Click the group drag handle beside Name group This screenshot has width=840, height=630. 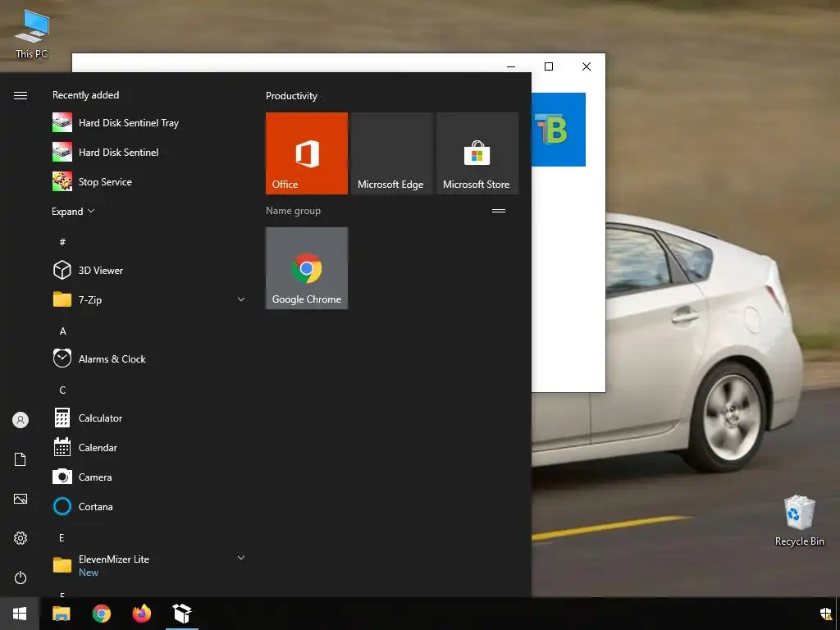click(499, 211)
